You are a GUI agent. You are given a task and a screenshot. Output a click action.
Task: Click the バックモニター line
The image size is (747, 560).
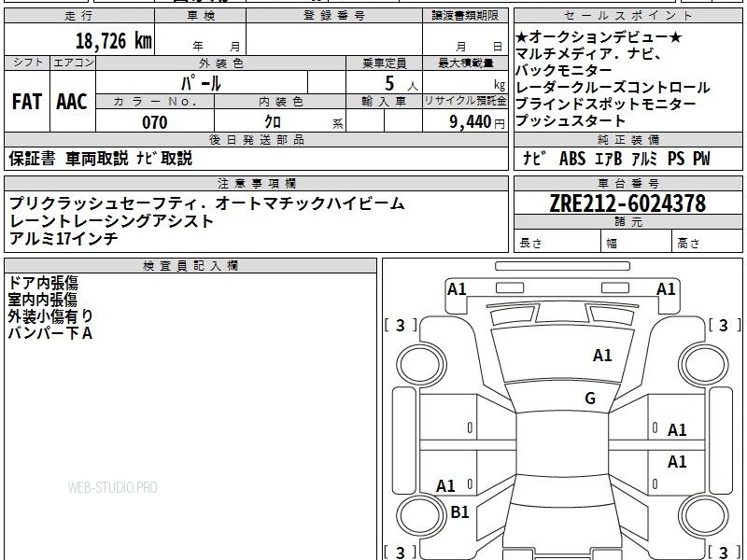pyautogui.click(x=564, y=71)
